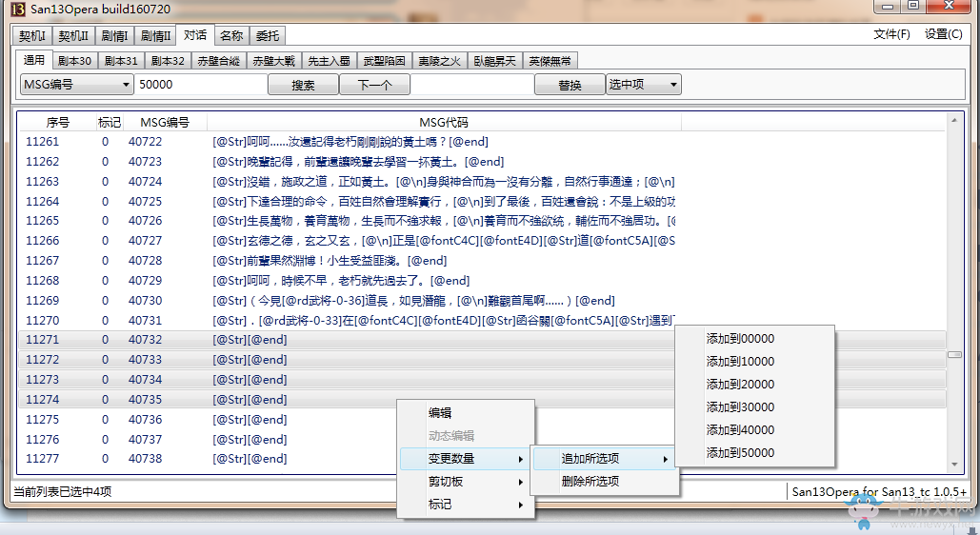Click the San13Opera app icon in title bar
The width and height of the screenshot is (980, 535).
pos(18,9)
